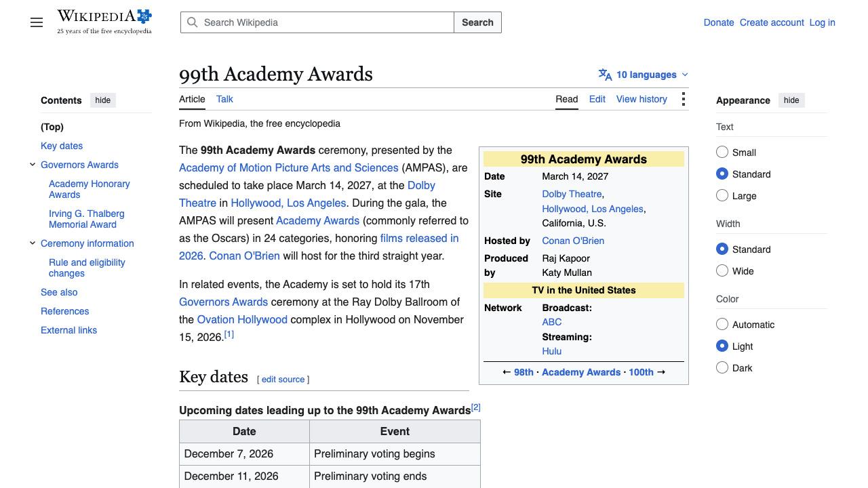Viewport: 868px width, 488px height.
Task: Click the Wikipedia logo
Action: tap(104, 22)
